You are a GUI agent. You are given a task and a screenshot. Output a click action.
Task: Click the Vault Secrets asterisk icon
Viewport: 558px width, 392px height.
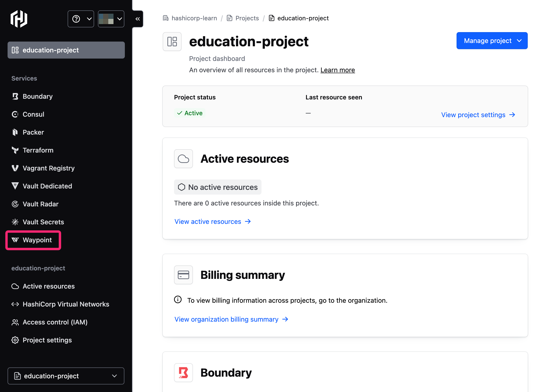point(15,222)
